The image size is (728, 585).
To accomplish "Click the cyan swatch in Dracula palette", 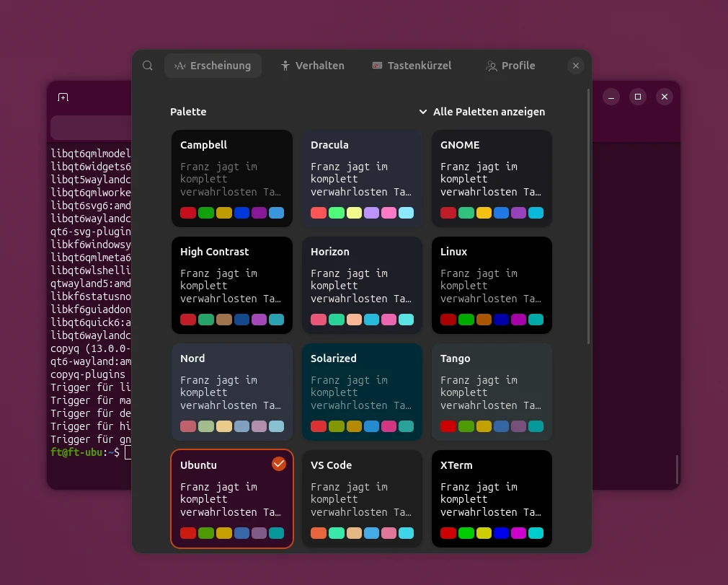I will [406, 213].
